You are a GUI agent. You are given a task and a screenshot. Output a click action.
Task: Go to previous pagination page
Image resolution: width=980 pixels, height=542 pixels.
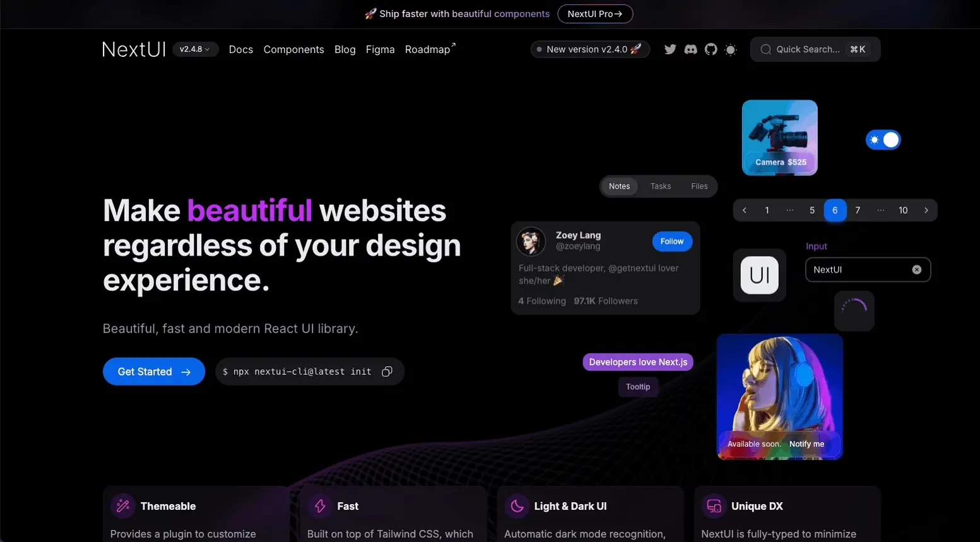[745, 210]
